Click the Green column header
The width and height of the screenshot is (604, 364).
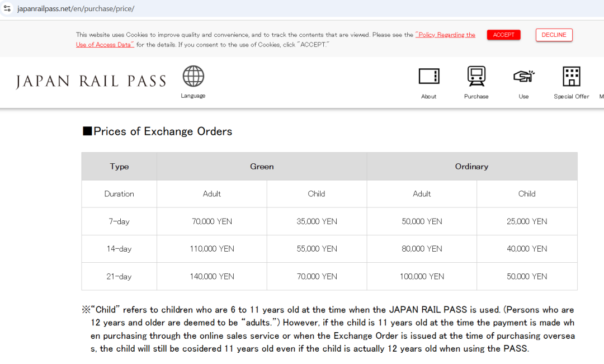(x=262, y=167)
